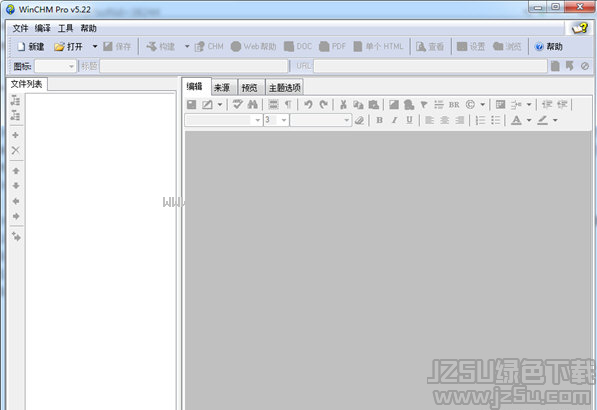This screenshot has width=597, height=410.
Task: Click the spell check icon in editor toolbar
Action: coord(238,104)
